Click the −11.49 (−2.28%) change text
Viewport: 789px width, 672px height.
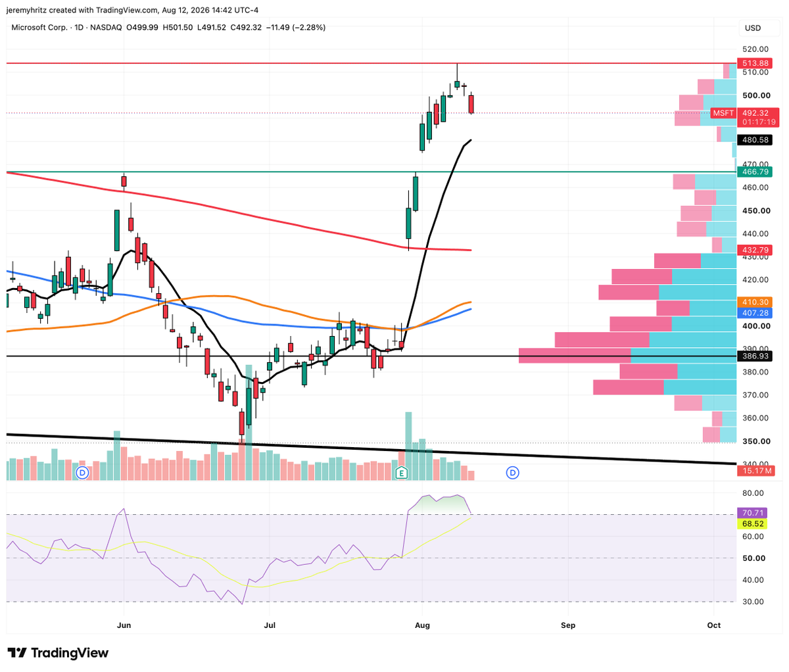coord(295,28)
